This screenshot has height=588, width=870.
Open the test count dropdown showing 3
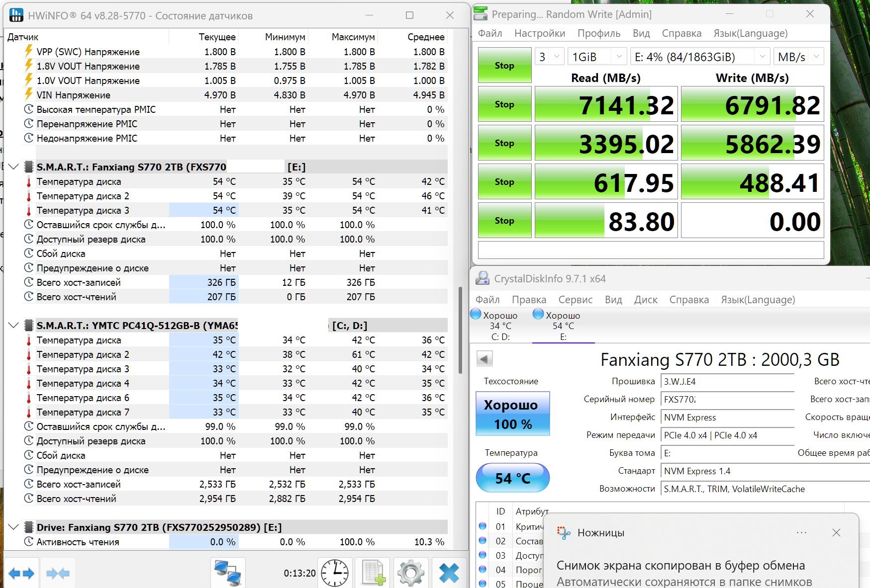(x=549, y=57)
